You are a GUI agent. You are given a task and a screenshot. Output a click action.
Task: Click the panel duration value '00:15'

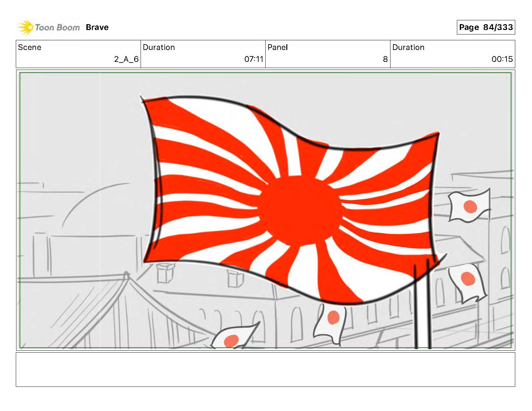click(502, 59)
